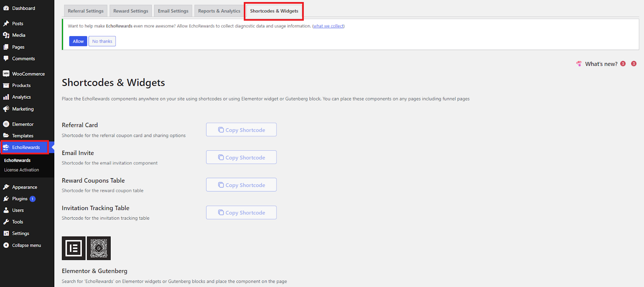Image resolution: width=644 pixels, height=287 pixels.
Task: Copy shortcode for Reward Coupons Table
Action: 241,185
